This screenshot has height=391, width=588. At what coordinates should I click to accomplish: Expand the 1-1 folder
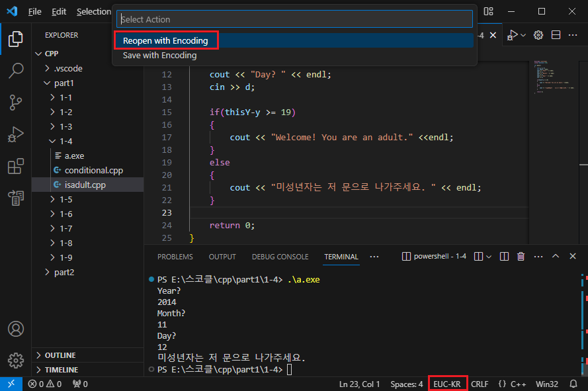click(88, 97)
